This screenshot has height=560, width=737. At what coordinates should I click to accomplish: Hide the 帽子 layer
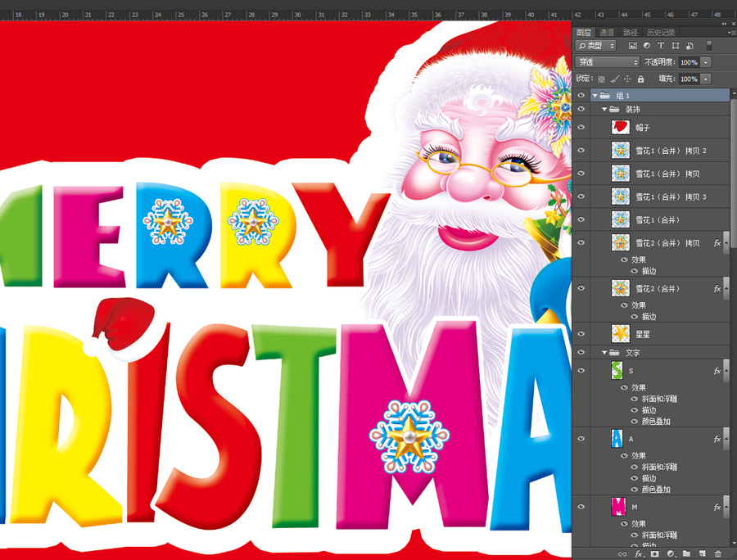[581, 128]
